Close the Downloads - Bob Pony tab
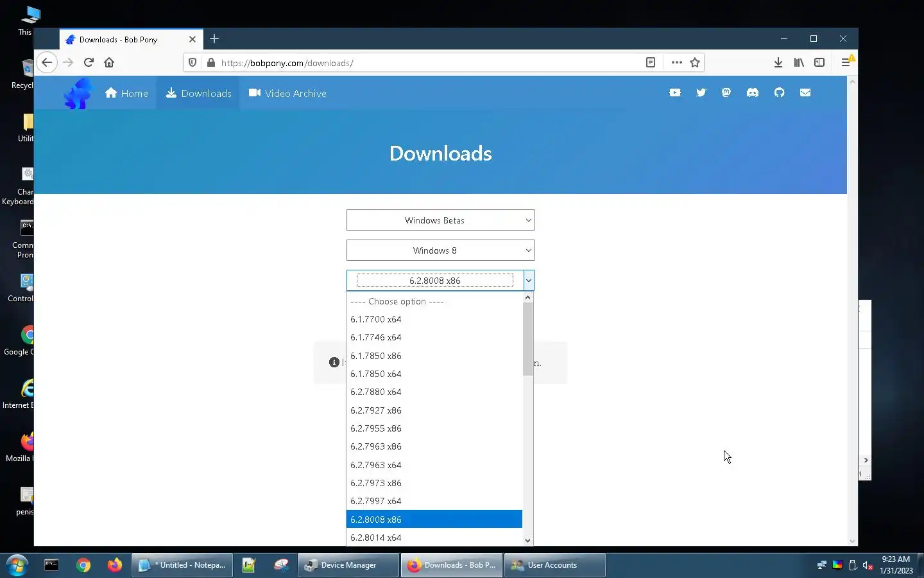Image resolution: width=924 pixels, height=578 pixels. (x=192, y=39)
